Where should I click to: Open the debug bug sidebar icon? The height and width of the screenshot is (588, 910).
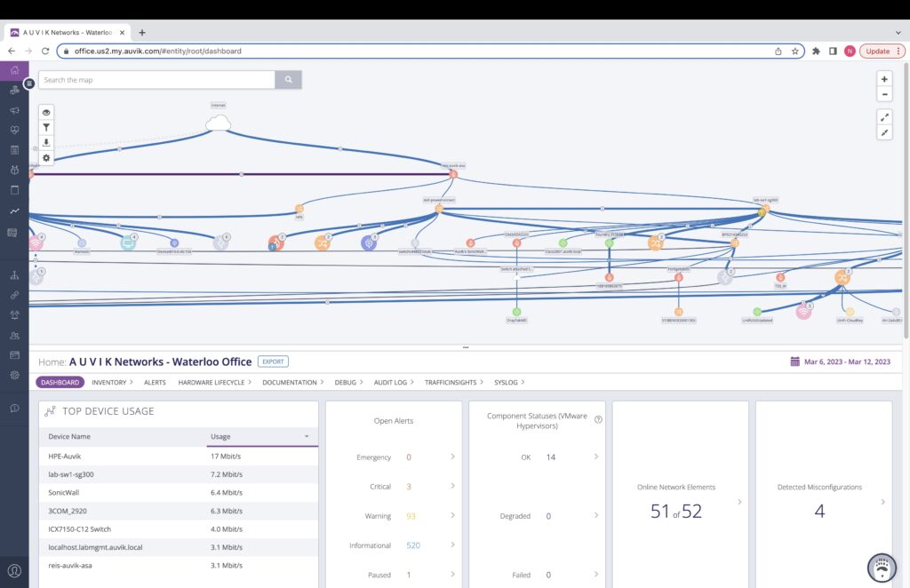point(14,170)
